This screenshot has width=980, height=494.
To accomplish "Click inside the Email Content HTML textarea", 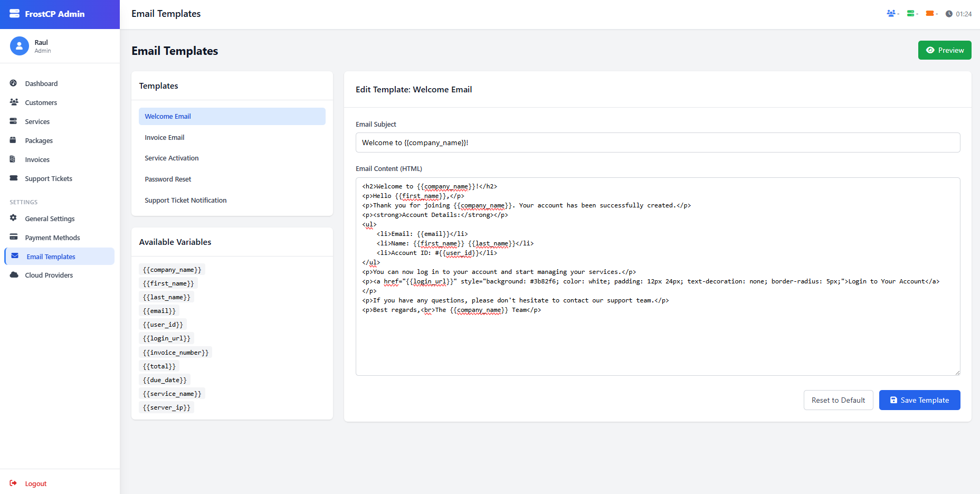I will (658, 277).
